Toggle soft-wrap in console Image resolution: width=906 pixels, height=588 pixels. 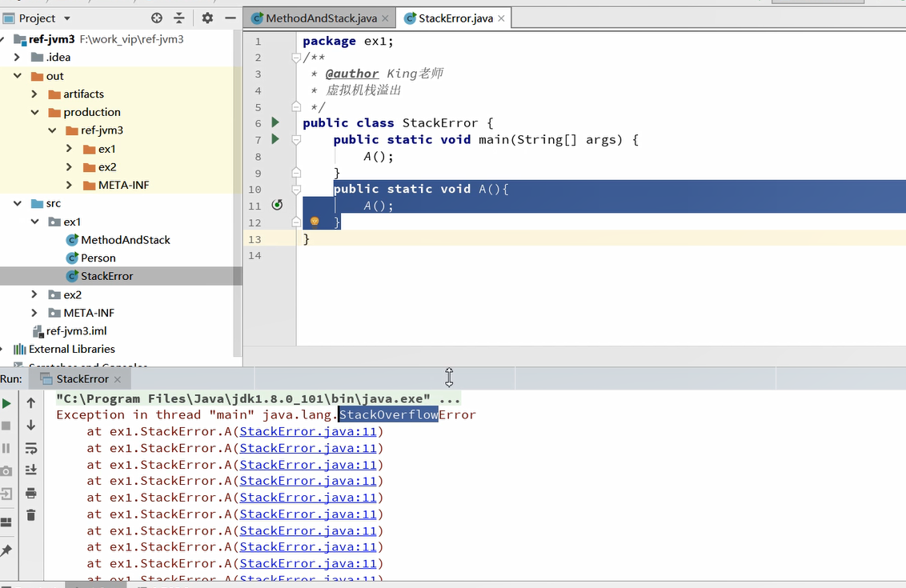(31, 448)
